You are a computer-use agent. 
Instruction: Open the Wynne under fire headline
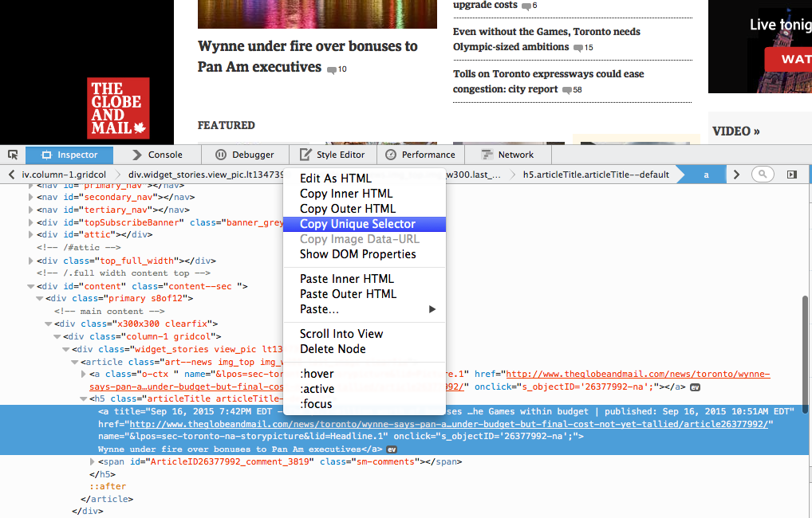308,57
